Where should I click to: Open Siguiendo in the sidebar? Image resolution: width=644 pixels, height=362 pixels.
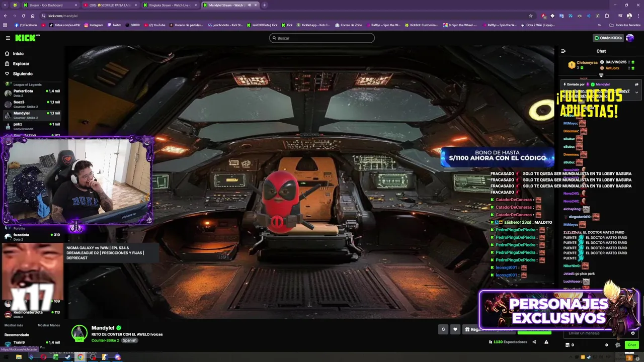pyautogui.click(x=23, y=73)
